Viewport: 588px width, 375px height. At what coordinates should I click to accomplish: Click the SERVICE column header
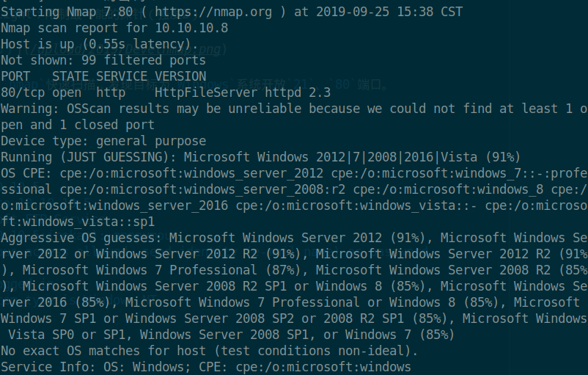122,76
